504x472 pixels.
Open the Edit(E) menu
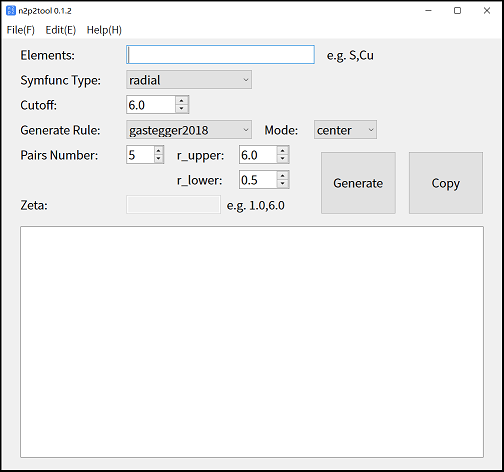click(61, 30)
